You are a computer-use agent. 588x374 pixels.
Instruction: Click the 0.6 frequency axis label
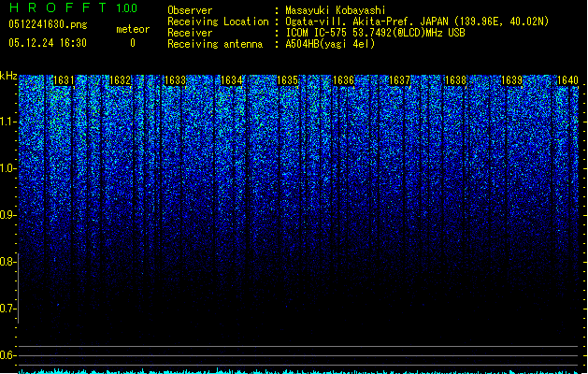click(7, 355)
